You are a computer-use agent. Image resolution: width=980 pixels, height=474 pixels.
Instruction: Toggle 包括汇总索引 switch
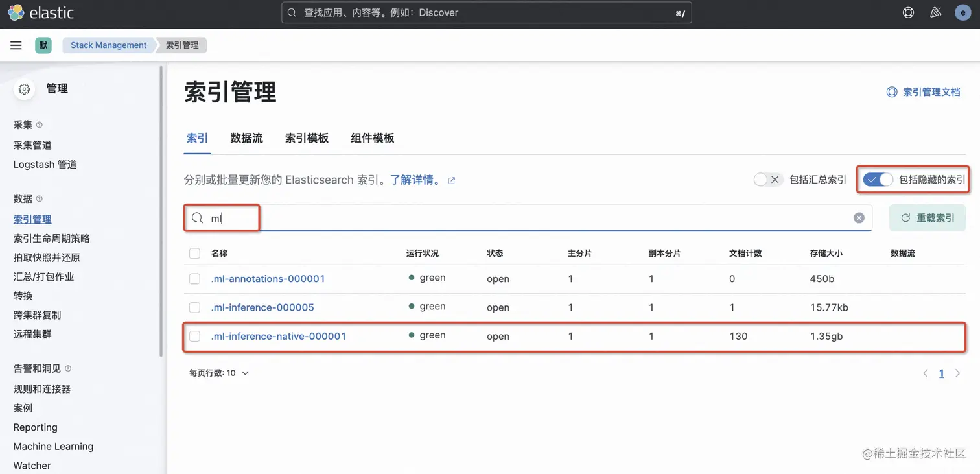(x=768, y=180)
